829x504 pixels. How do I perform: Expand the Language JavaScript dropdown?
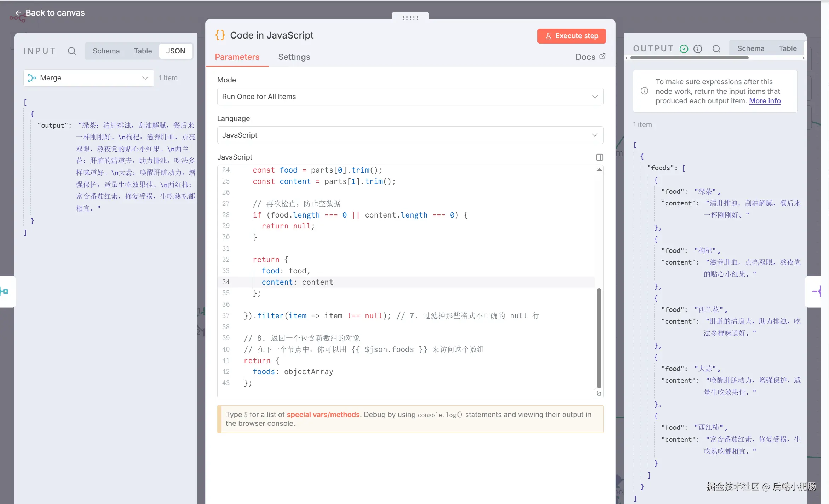410,135
